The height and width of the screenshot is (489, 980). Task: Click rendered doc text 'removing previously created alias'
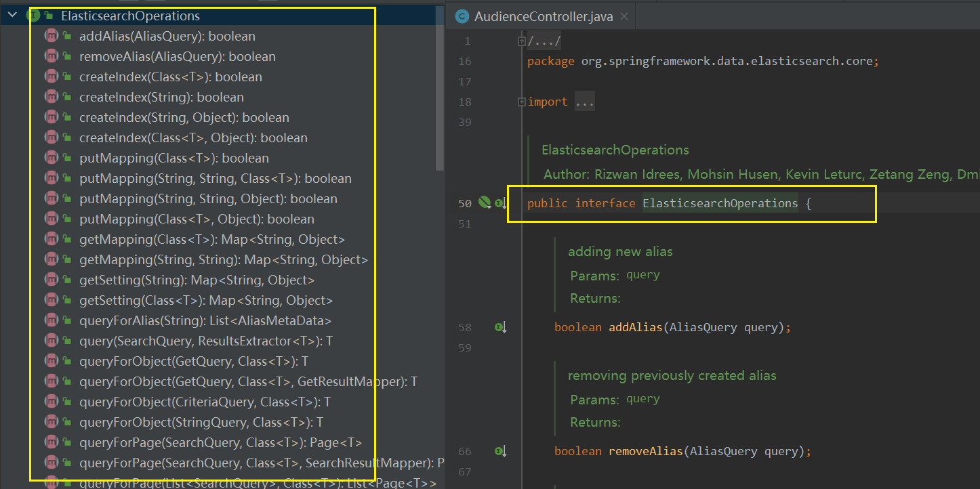pyautogui.click(x=672, y=375)
